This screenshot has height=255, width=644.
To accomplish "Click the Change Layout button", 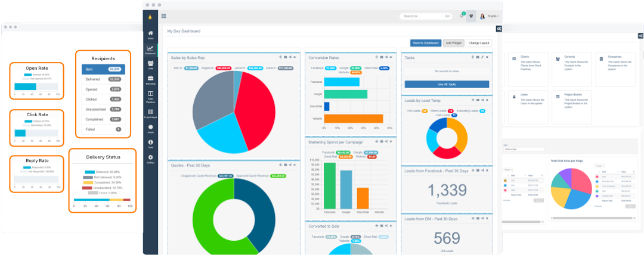I will 478,43.
